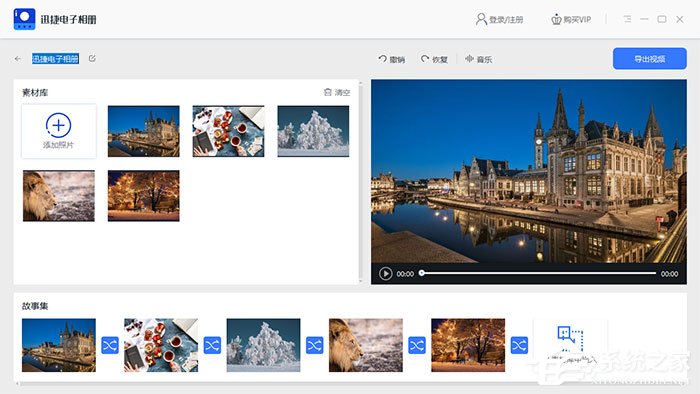The image size is (700, 394).
Task: Click the 恢复 redo button
Action: 434,59
